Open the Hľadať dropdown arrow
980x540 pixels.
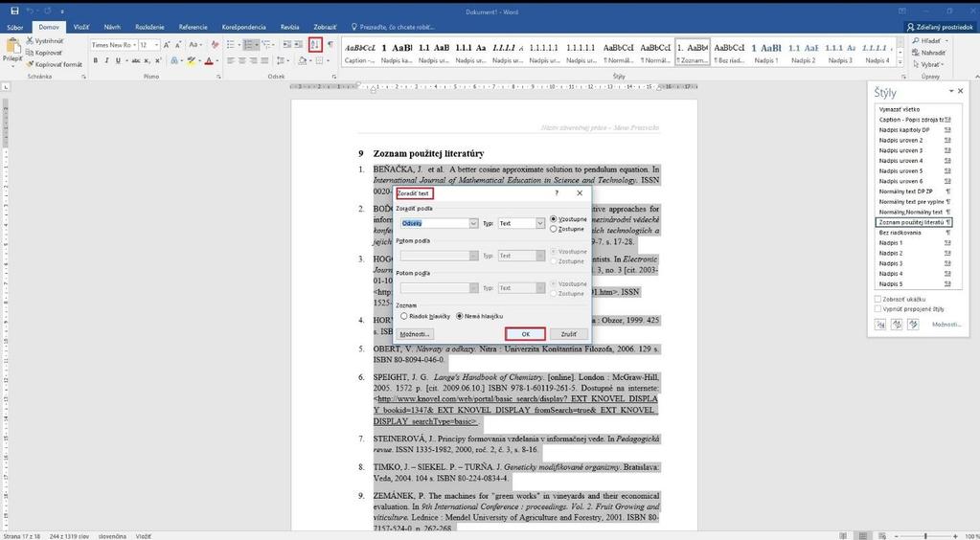[947, 40]
